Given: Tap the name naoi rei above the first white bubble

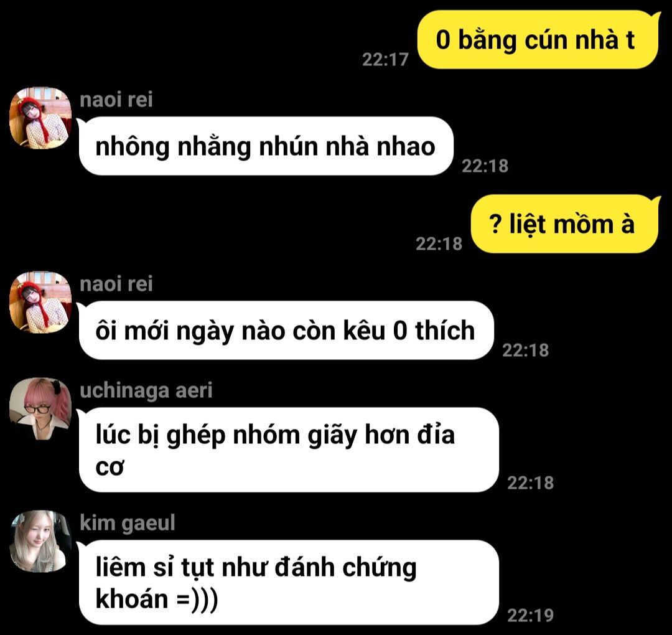Looking at the screenshot, I should 116,100.
